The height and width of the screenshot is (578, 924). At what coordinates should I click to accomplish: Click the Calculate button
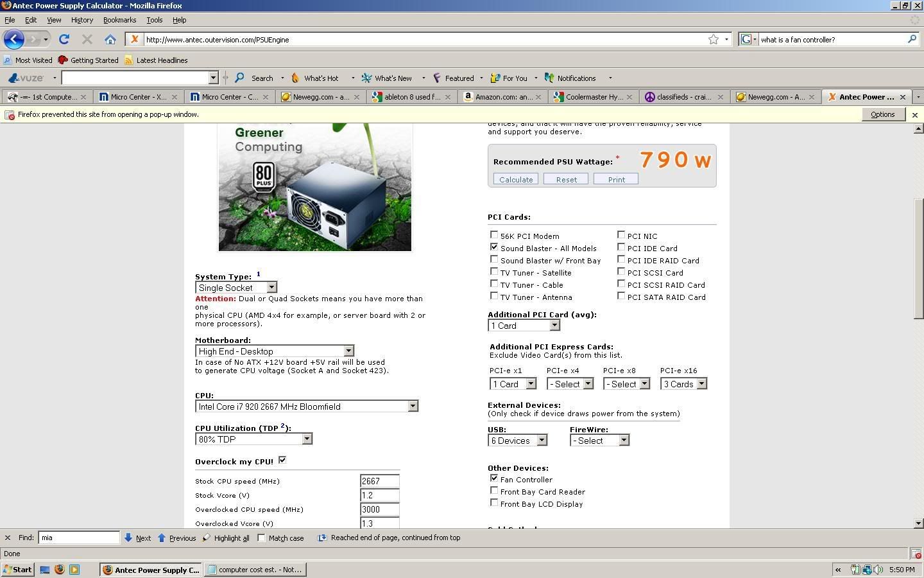pos(516,179)
